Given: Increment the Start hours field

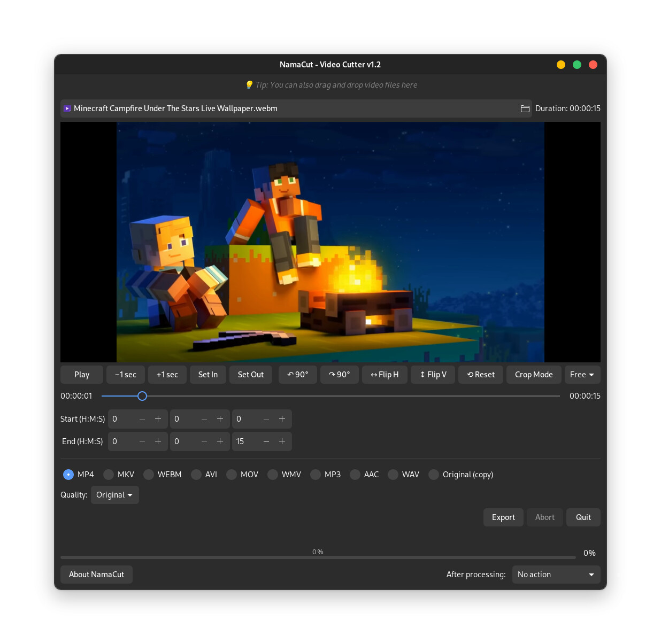Looking at the screenshot, I should [x=158, y=419].
